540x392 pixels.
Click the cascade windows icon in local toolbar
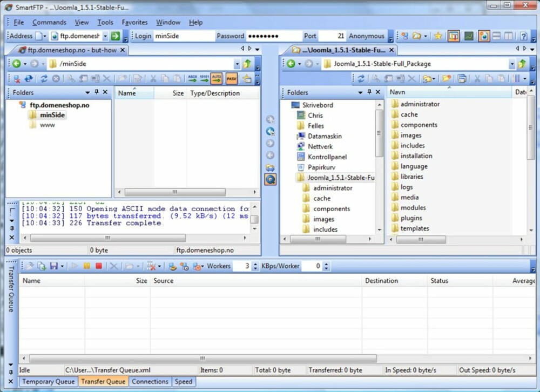(x=462, y=79)
